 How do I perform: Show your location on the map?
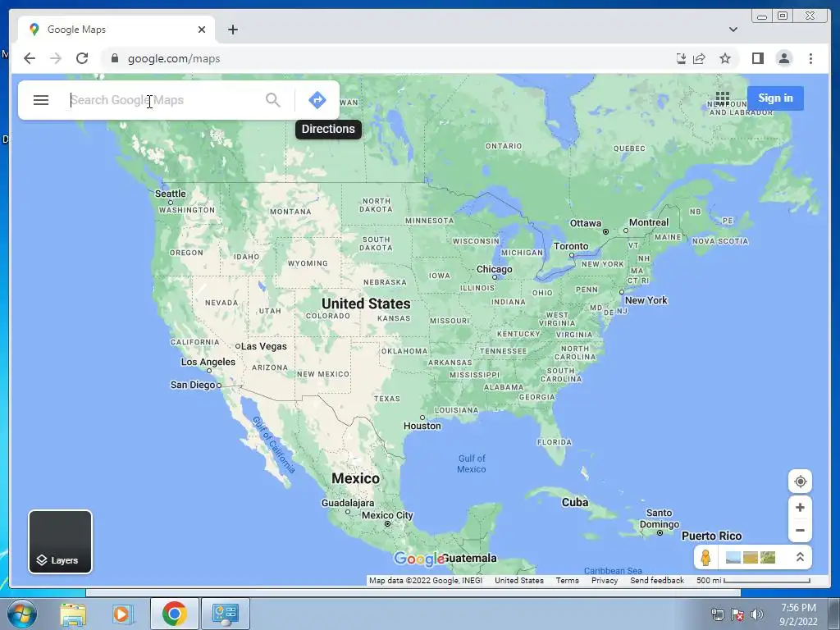[x=800, y=482]
